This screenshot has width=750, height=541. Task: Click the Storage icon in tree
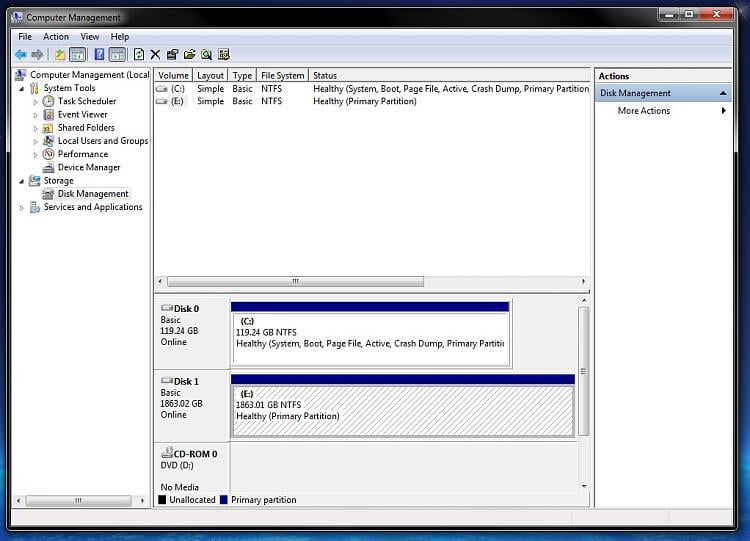pos(34,180)
